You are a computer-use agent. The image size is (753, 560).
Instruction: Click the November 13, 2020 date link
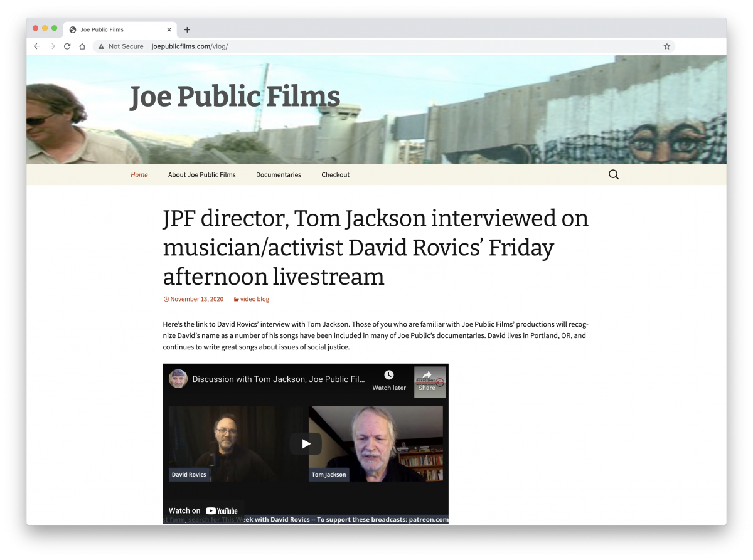pyautogui.click(x=193, y=299)
